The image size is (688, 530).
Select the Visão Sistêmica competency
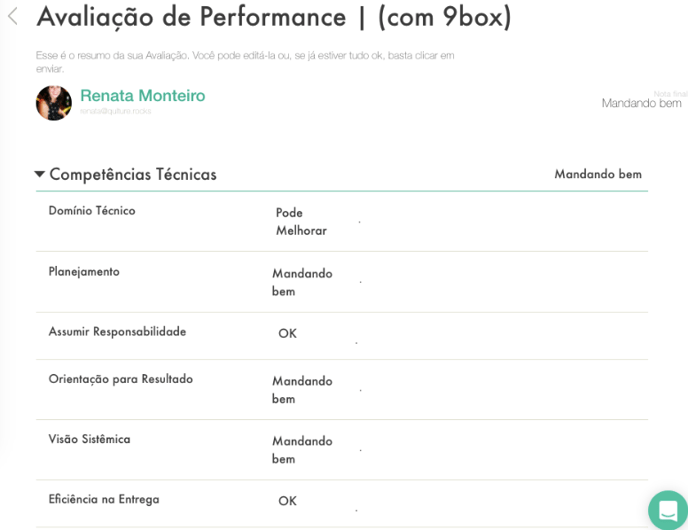(89, 439)
